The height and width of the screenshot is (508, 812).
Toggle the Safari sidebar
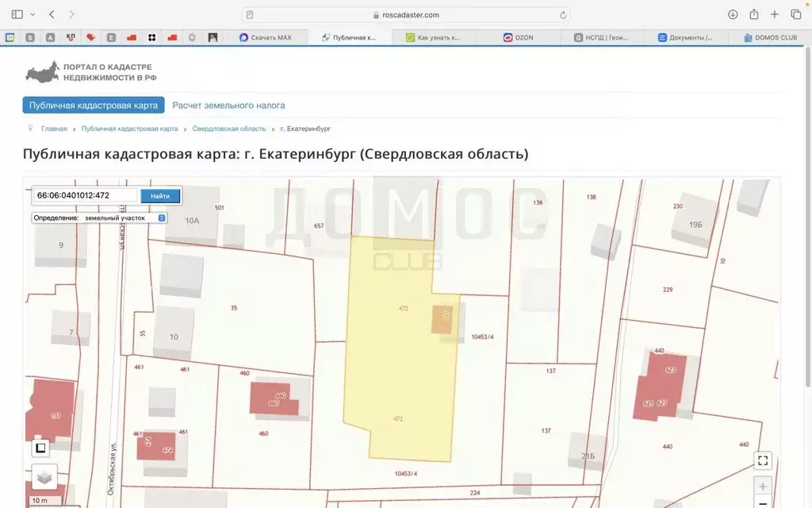point(17,14)
